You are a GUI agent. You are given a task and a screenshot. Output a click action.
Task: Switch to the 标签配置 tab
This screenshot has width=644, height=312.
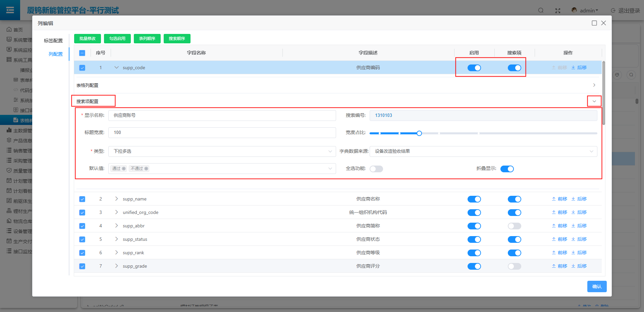[53, 41]
